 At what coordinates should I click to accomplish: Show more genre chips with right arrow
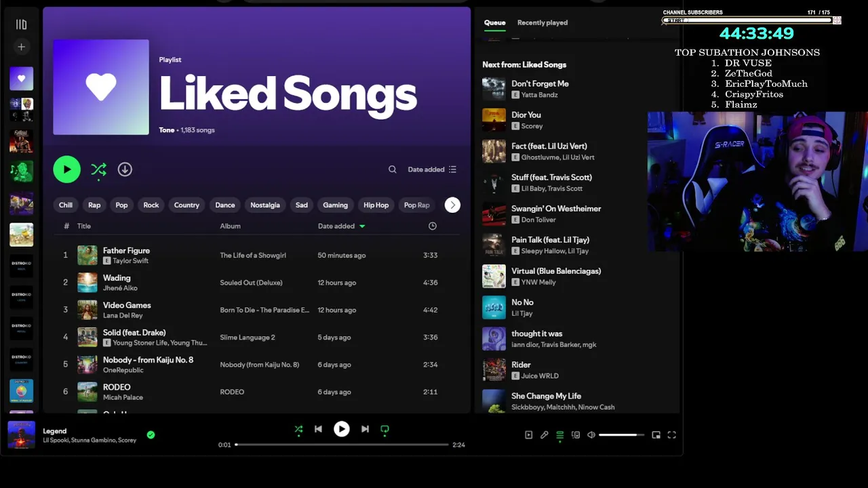pyautogui.click(x=452, y=205)
